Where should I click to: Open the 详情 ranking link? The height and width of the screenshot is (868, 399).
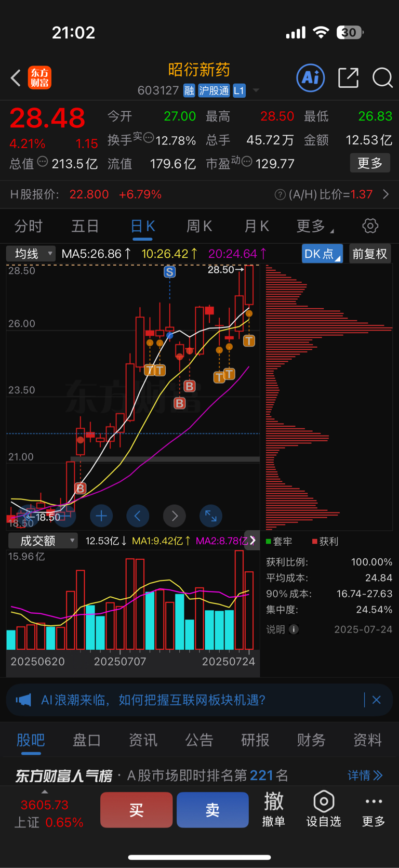pyautogui.click(x=365, y=775)
